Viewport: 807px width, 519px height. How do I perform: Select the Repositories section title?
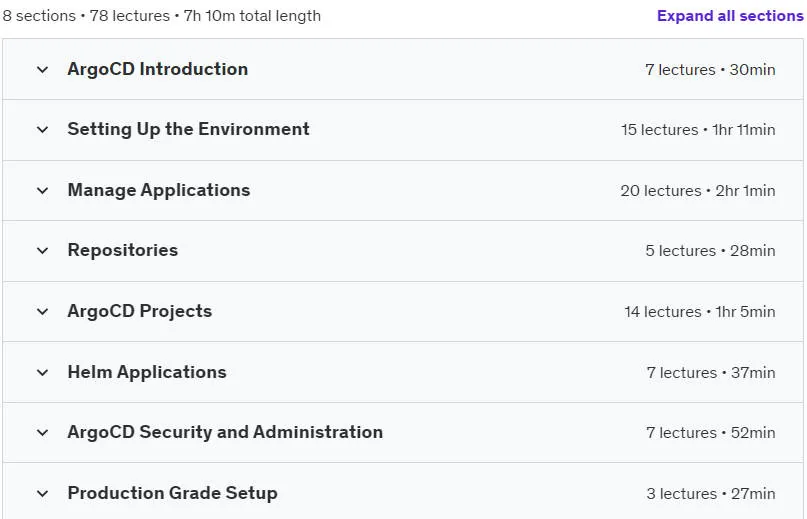click(x=122, y=250)
